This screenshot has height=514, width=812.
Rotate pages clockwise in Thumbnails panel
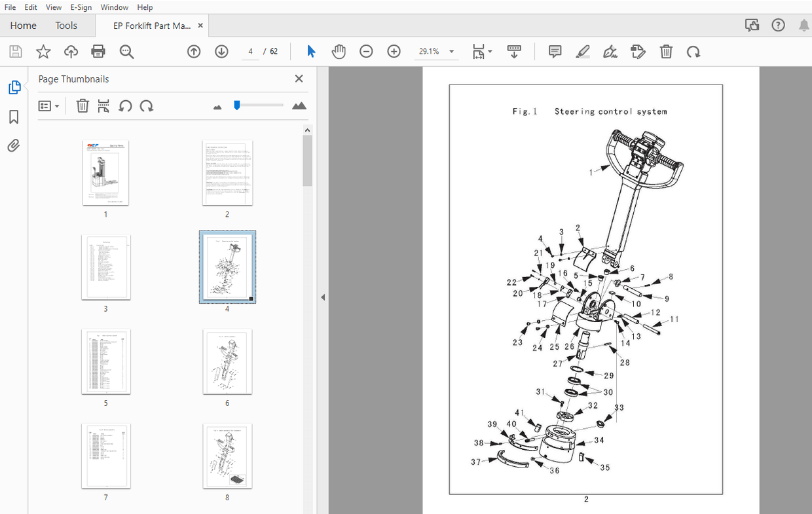(x=147, y=105)
